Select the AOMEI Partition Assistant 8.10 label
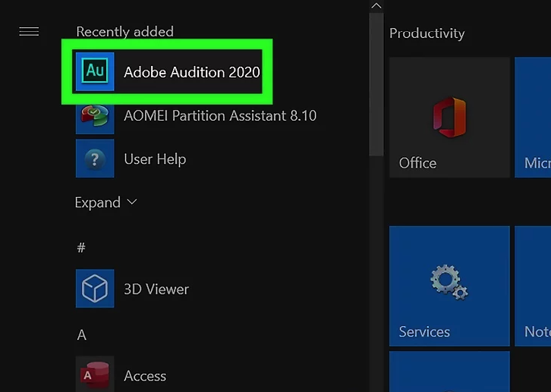The height and width of the screenshot is (392, 551). [x=220, y=116]
